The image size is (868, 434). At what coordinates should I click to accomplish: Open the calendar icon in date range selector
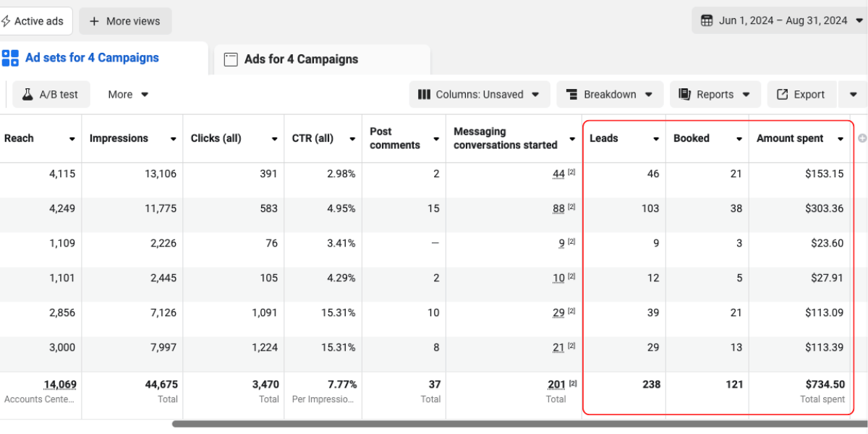[x=707, y=20]
